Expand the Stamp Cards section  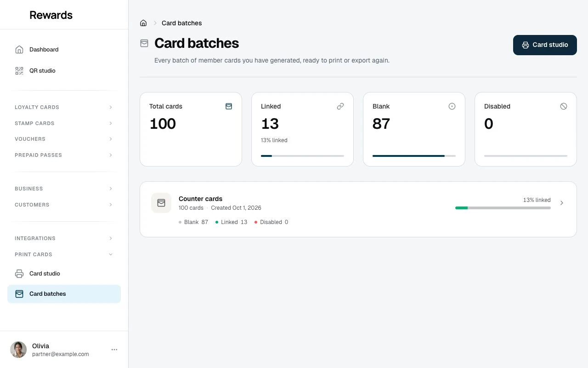tap(64, 123)
